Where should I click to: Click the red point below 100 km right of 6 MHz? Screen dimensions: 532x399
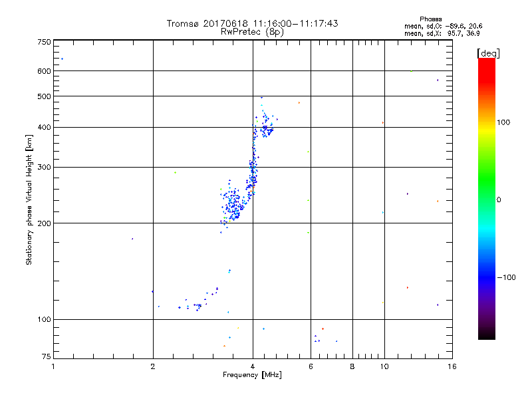pyautogui.click(x=323, y=329)
